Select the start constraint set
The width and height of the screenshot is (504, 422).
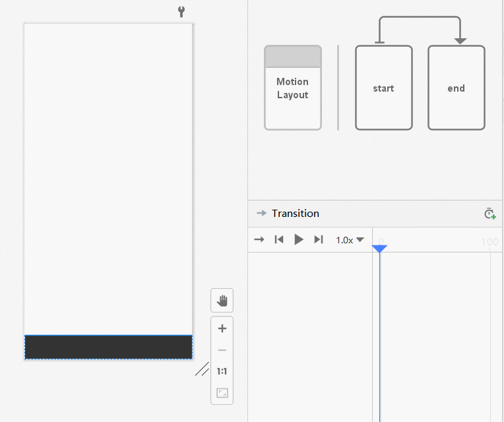click(383, 88)
